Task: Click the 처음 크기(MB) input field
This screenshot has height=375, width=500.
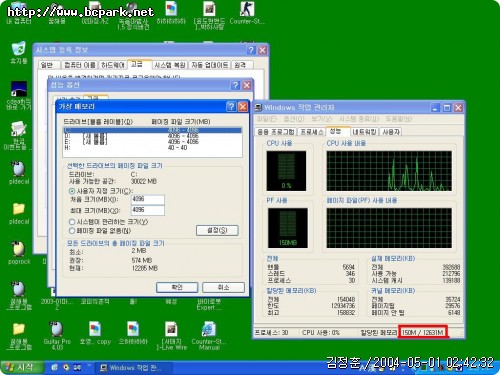Action: coord(148,200)
